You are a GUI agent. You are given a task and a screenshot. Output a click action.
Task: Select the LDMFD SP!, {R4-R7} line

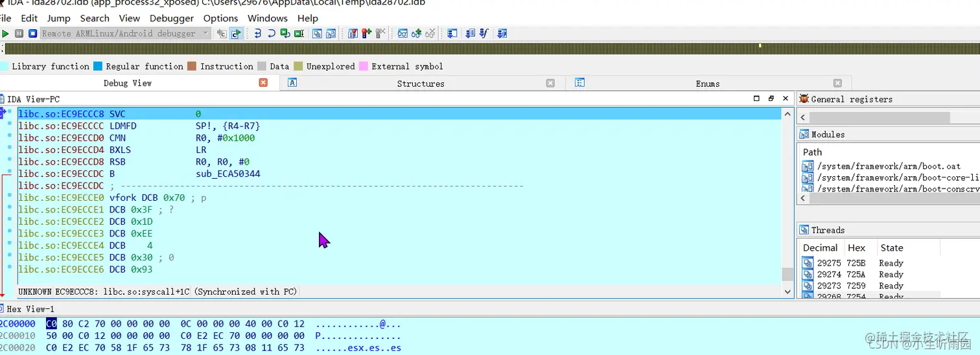(399, 126)
